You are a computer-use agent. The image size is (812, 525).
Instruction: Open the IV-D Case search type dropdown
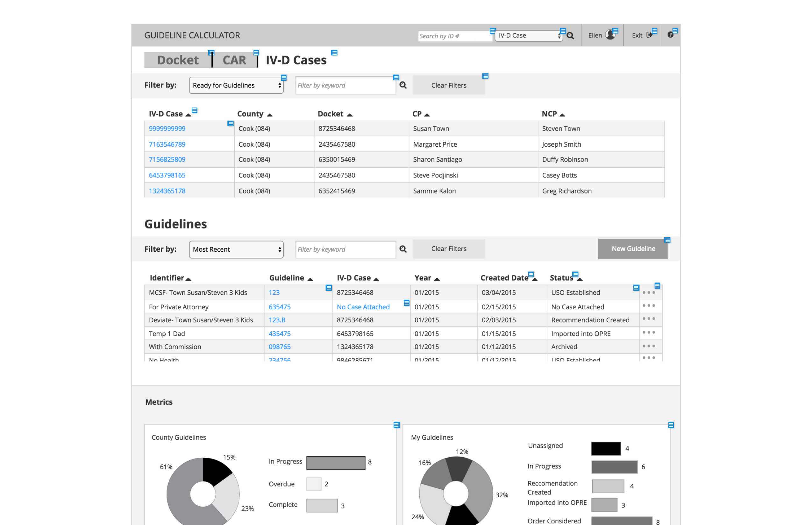[529, 35]
